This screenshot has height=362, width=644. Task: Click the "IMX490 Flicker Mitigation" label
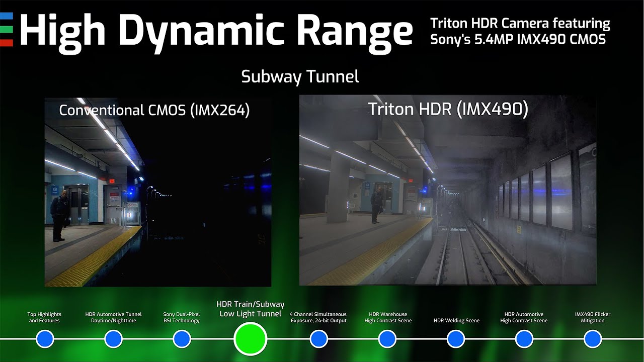[593, 317]
